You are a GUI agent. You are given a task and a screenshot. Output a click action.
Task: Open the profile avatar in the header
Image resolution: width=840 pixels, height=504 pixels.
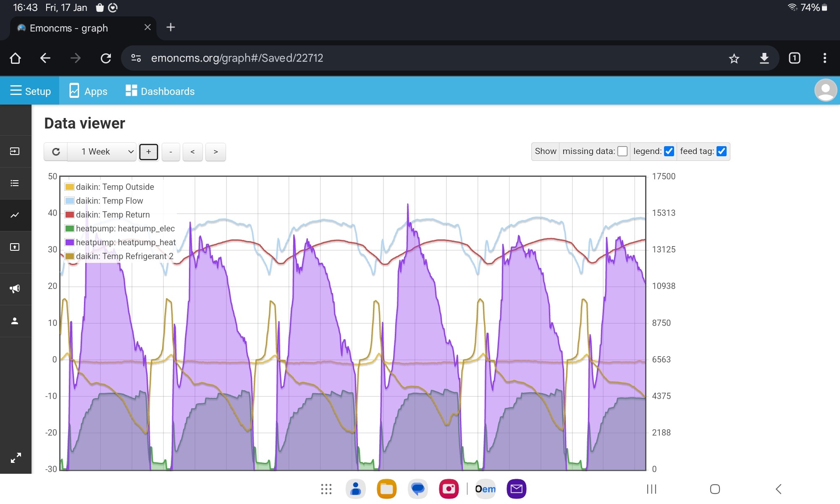tap(826, 90)
